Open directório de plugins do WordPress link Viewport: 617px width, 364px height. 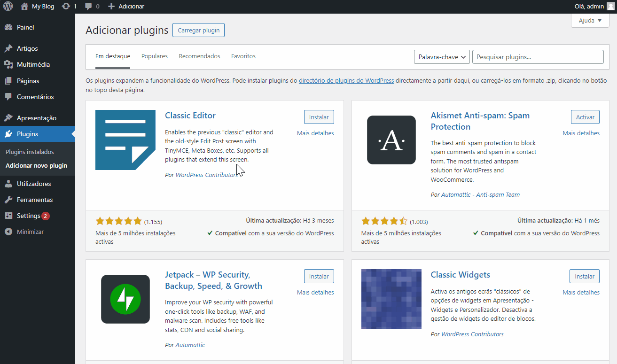[x=346, y=80]
